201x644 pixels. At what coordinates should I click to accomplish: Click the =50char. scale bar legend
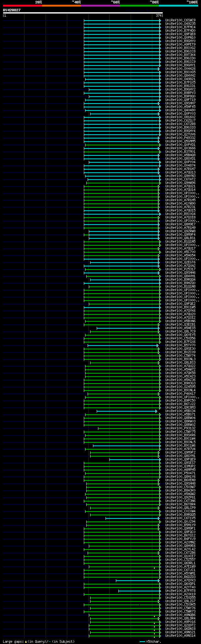150,641
